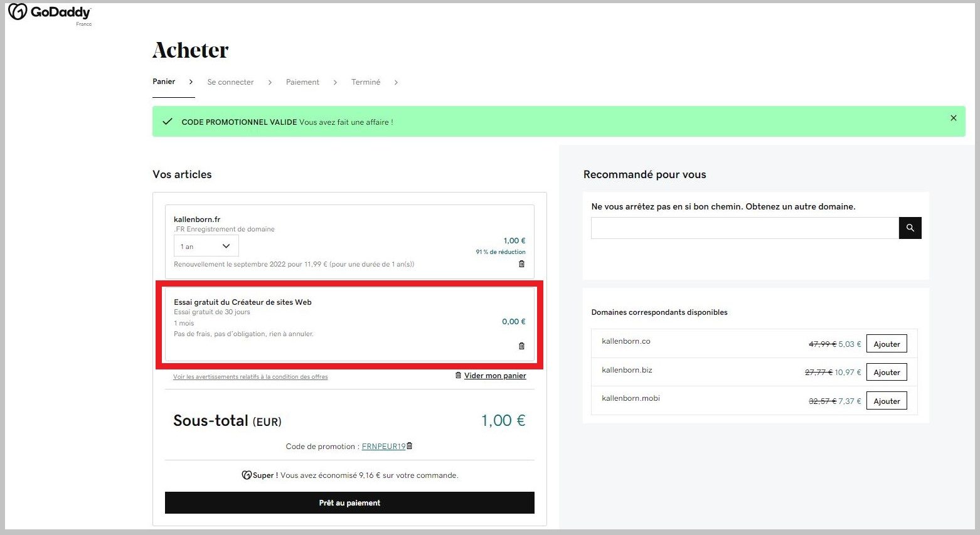Remove Créateur de sites Web trial item
980x535 pixels.
(x=521, y=346)
